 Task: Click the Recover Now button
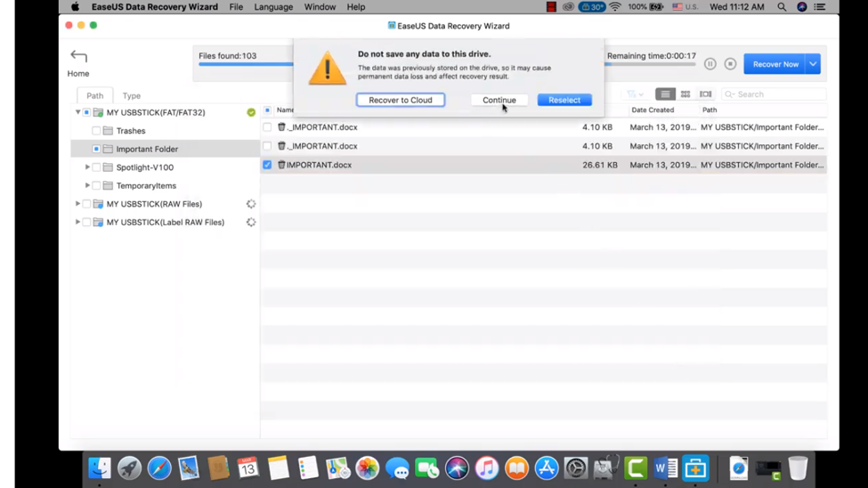(775, 64)
